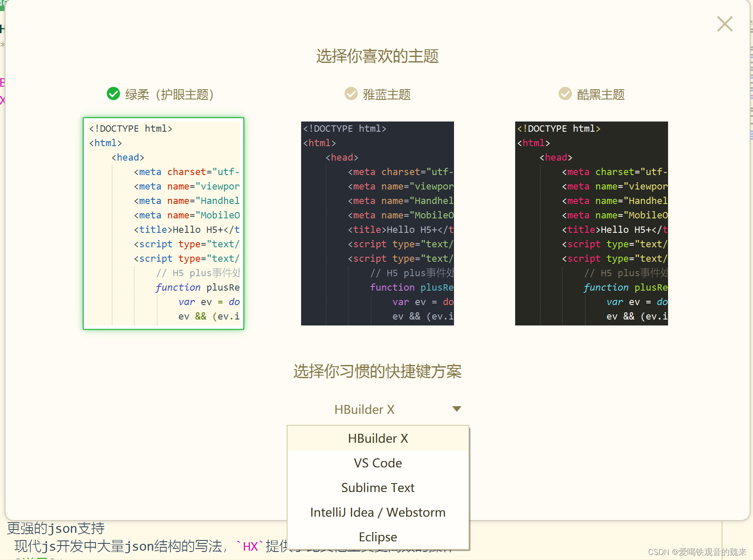Close the theme selection dialog
Image resolution: width=753 pixels, height=560 pixels.
(x=725, y=24)
